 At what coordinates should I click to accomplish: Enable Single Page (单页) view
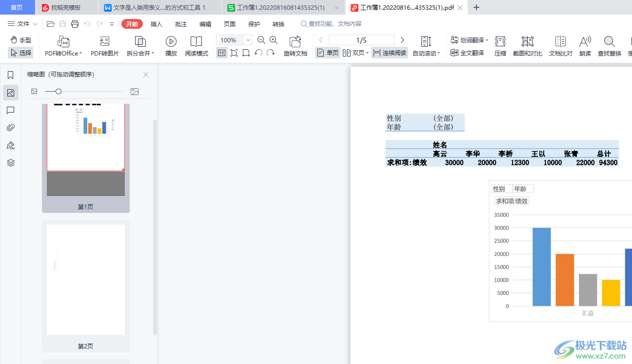(328, 53)
